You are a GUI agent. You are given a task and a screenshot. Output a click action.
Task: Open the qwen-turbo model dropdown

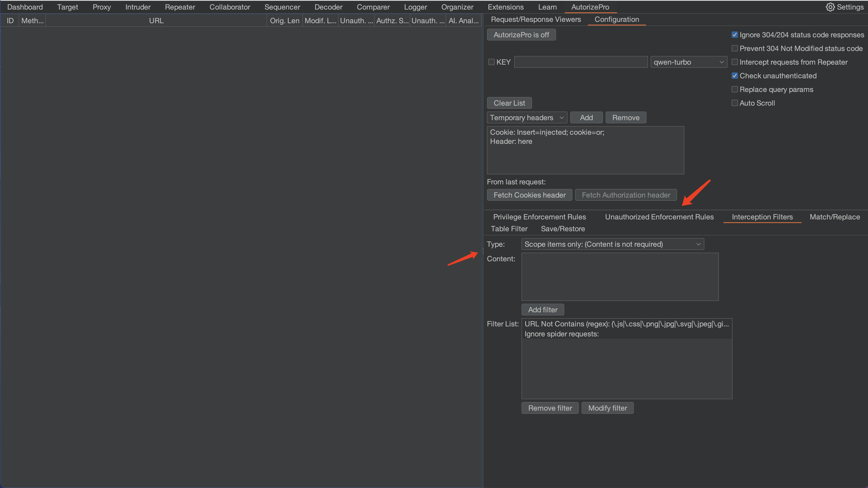tap(688, 62)
